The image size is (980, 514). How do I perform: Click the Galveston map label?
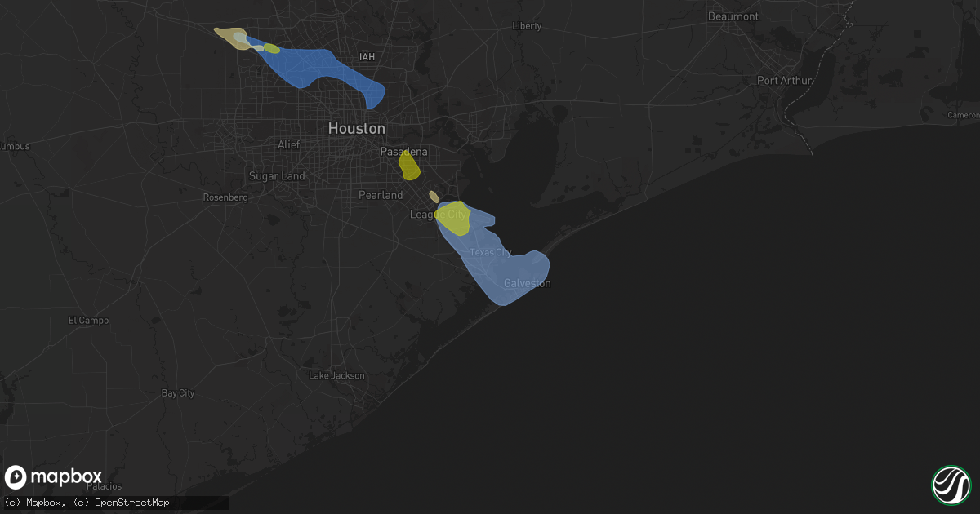[528, 283]
